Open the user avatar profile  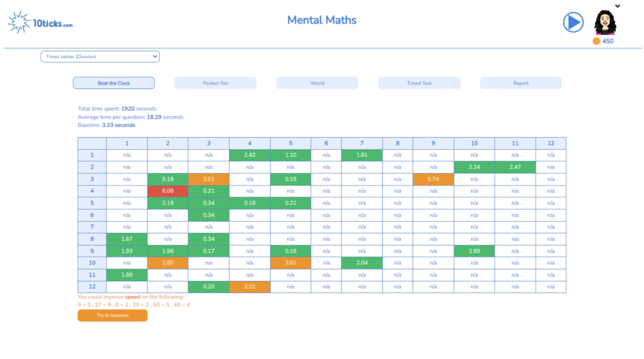[x=605, y=22]
